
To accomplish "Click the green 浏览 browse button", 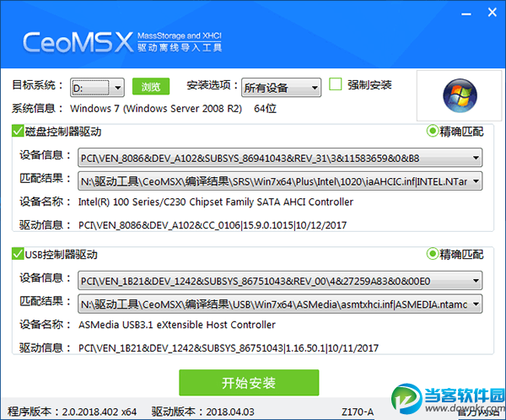I will click(x=151, y=87).
